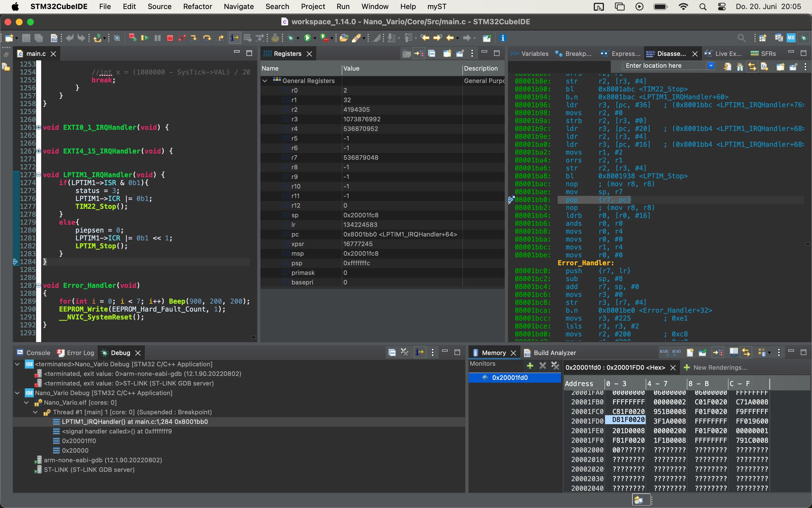Click the toolbar magnifier Search icon
The height and width of the screenshot is (508, 812).
pos(742,38)
